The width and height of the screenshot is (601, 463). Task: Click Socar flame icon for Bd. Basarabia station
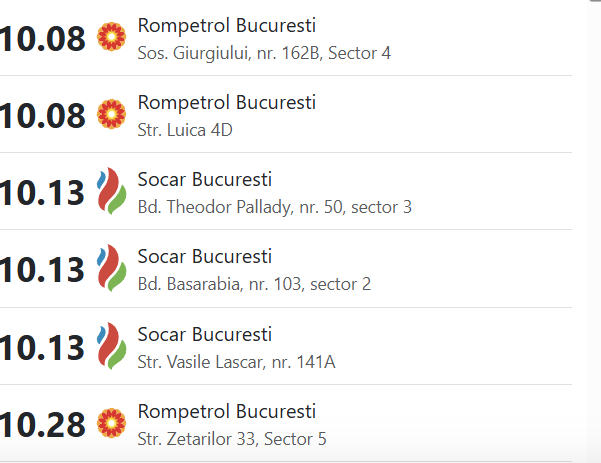[x=111, y=269]
